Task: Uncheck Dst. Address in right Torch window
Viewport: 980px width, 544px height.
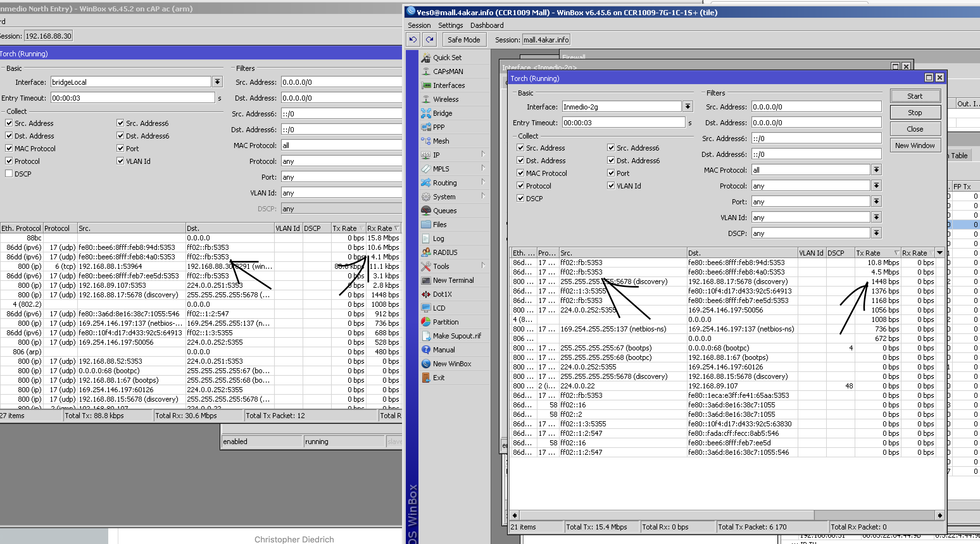Action: (521, 160)
